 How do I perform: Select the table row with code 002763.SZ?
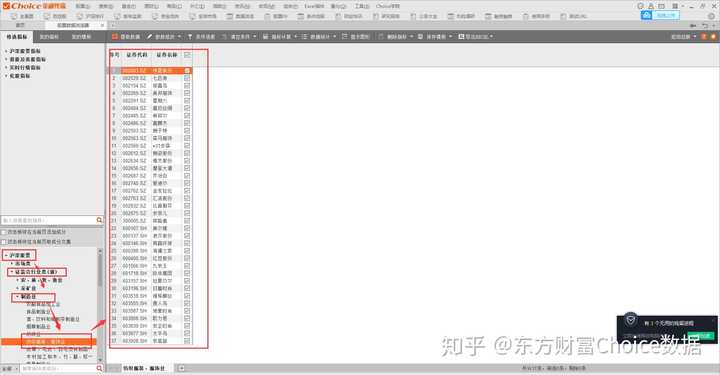pos(151,198)
